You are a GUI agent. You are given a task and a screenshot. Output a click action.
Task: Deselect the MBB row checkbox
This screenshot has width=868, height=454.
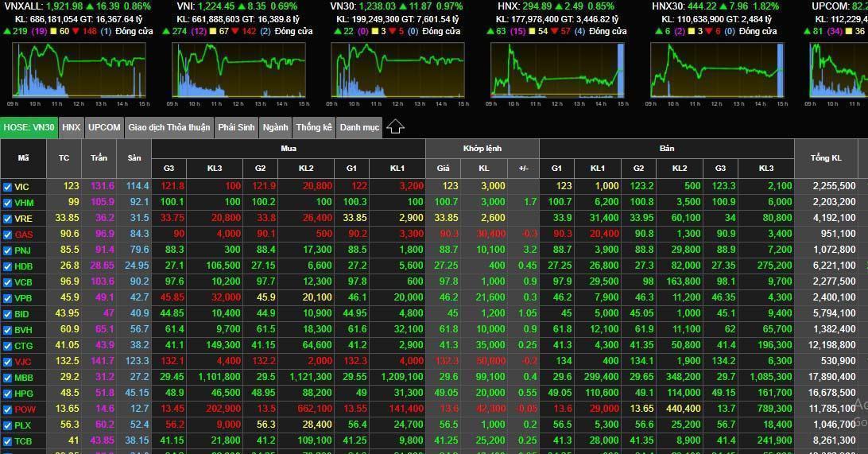coord(7,377)
